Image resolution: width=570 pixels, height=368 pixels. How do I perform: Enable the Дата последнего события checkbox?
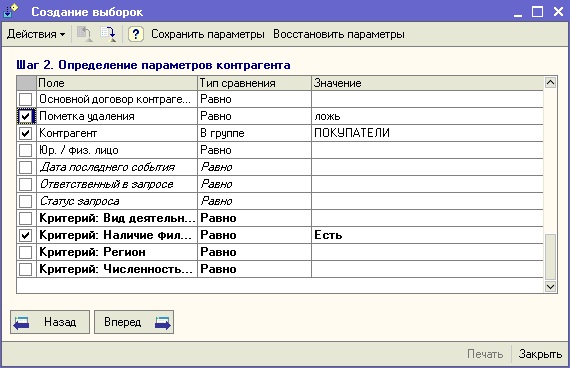[x=25, y=167]
